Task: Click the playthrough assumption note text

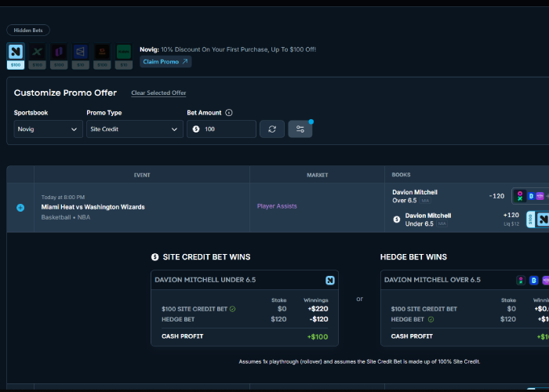Action: (x=359, y=361)
